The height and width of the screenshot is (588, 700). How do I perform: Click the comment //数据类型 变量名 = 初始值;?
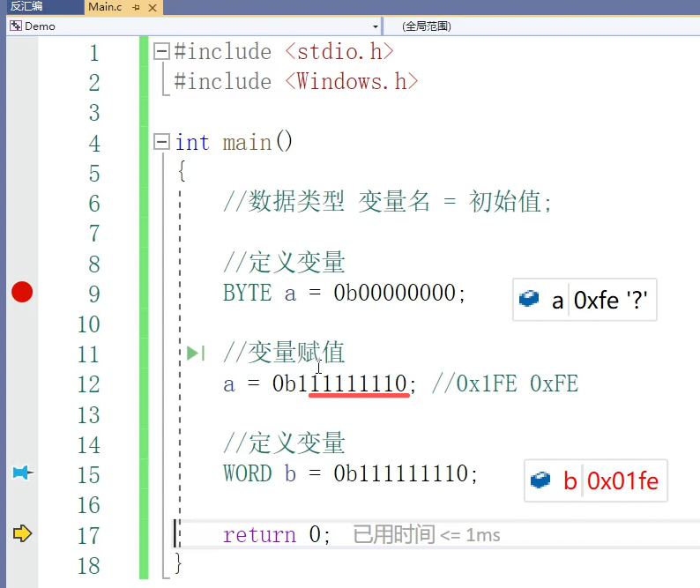pos(387,201)
